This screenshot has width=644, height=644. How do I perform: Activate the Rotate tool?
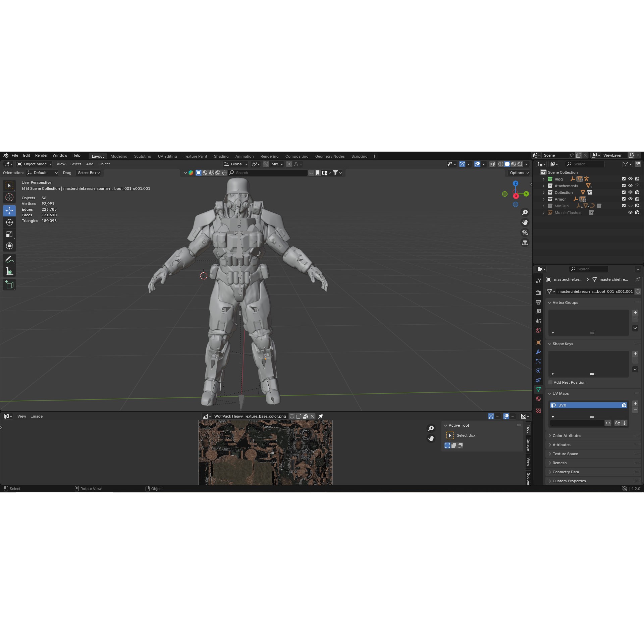point(9,222)
